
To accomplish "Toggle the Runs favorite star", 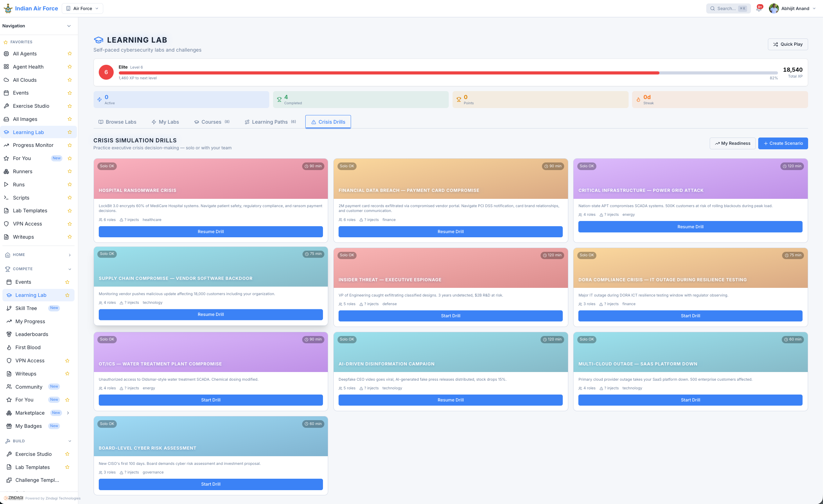I will (70, 184).
